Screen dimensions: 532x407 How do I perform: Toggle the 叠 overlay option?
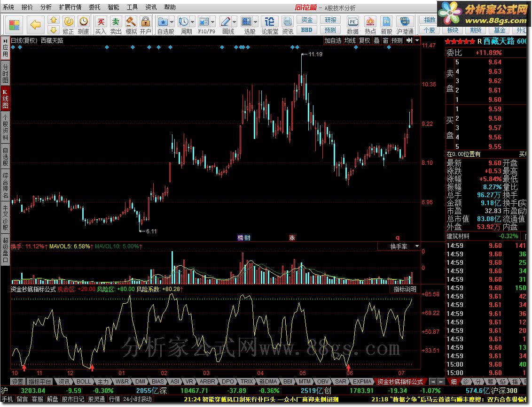pyautogui.click(x=376, y=40)
